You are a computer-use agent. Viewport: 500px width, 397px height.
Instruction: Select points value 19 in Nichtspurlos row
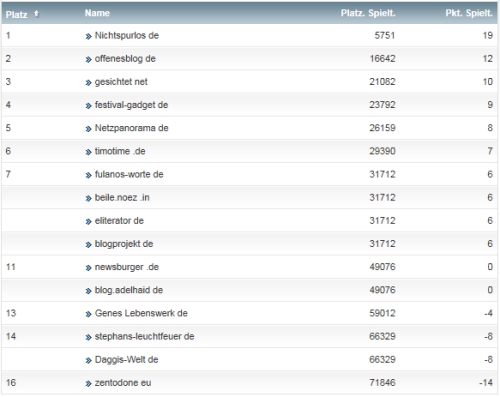point(488,35)
